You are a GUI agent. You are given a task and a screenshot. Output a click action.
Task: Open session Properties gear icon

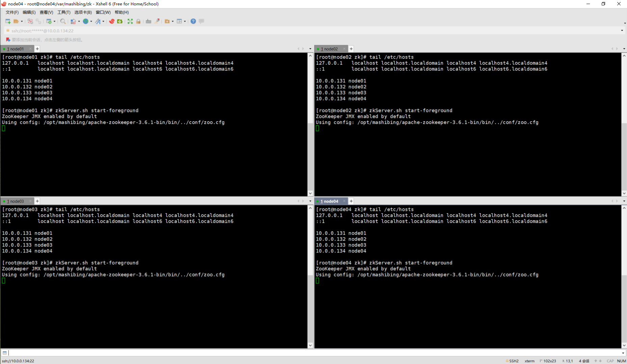coord(49,21)
